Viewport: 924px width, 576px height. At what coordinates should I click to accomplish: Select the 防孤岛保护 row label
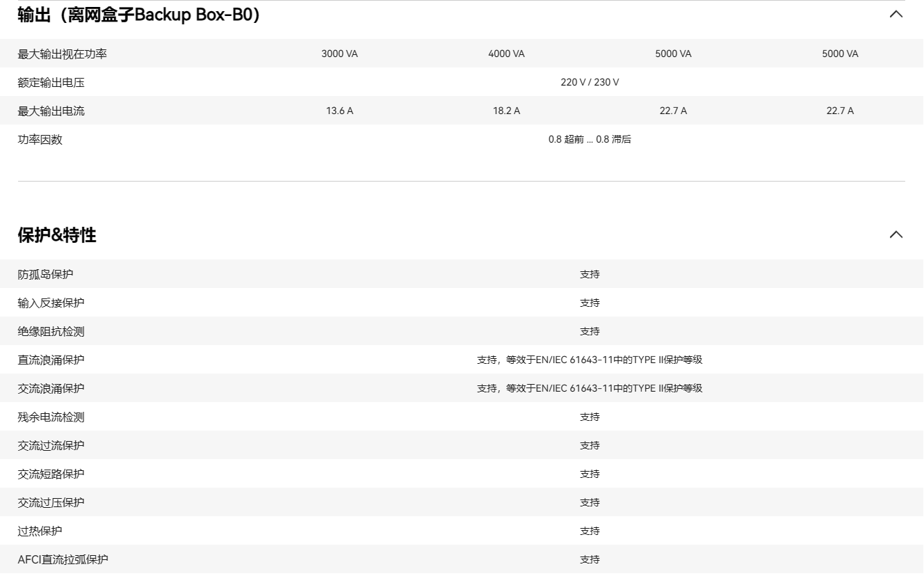[45, 274]
